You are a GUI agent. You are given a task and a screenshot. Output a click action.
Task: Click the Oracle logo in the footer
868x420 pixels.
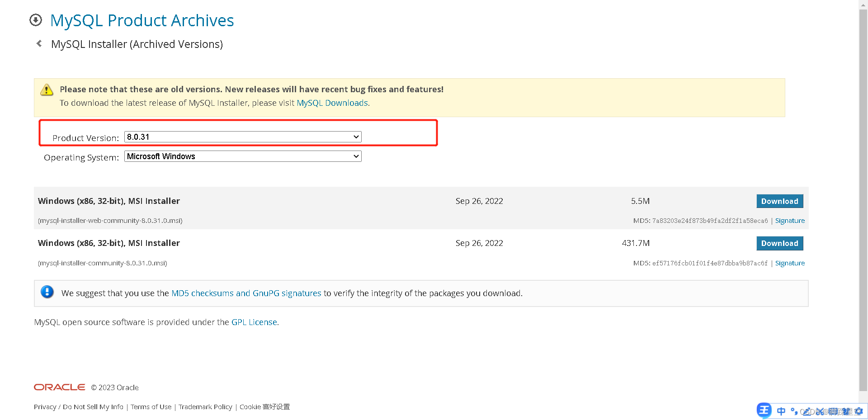tap(59, 387)
